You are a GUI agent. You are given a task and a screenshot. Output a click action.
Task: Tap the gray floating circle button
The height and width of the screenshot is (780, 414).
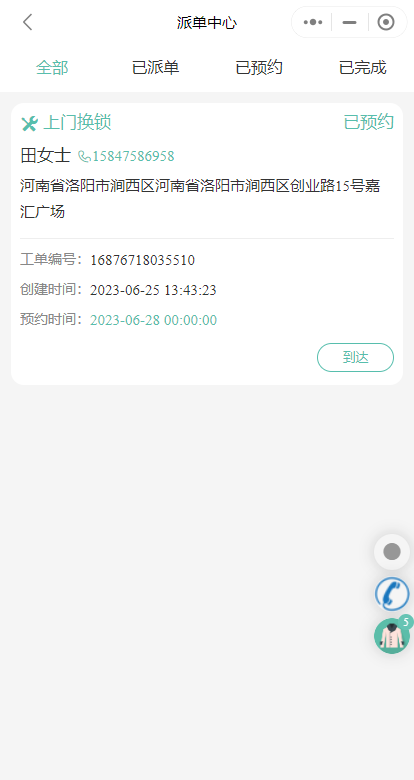click(x=392, y=552)
